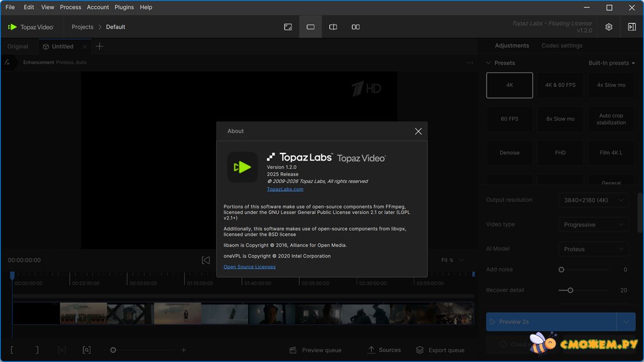Select the 4K preset tile
The width and height of the screenshot is (644, 362).
pos(509,85)
